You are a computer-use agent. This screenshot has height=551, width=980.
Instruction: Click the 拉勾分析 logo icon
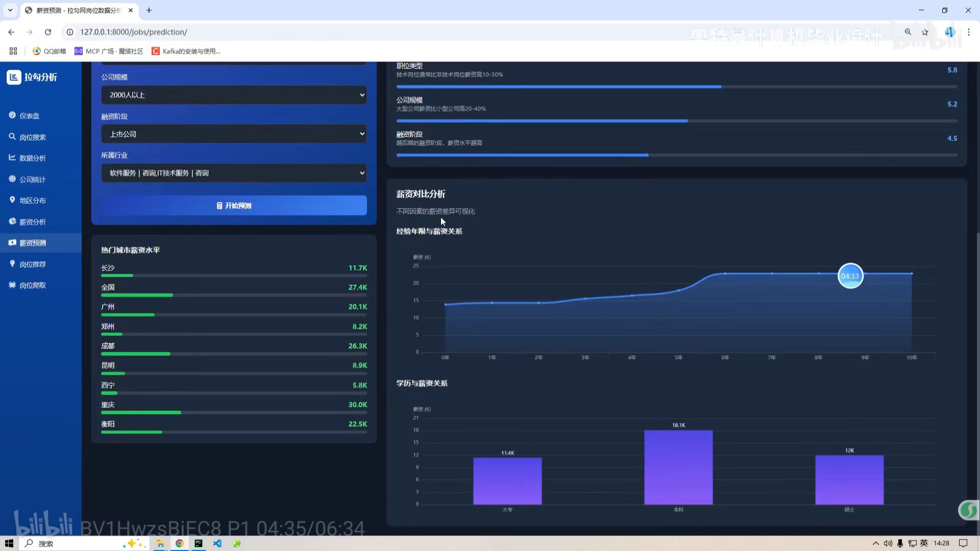(14, 77)
